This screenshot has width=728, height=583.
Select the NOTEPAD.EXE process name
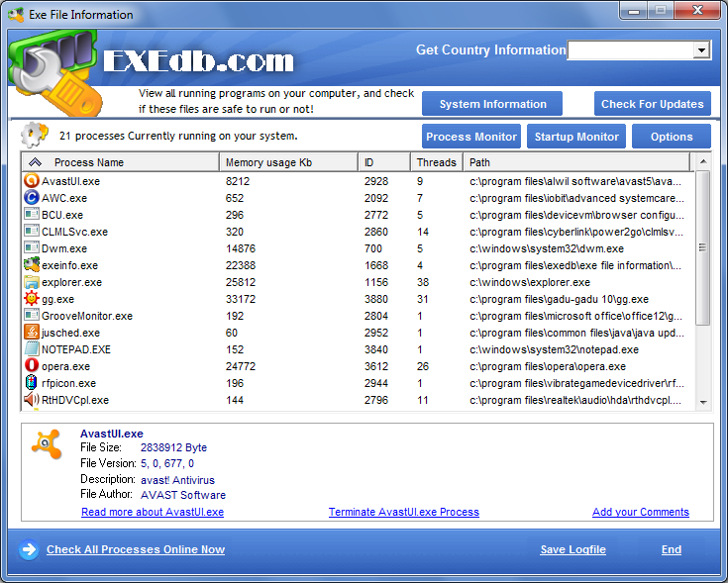point(76,349)
